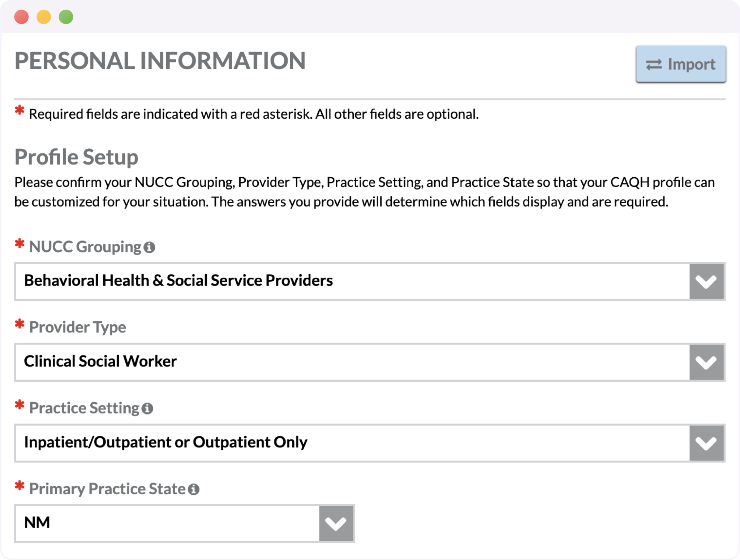
Task: Open the Primary Practice State dropdown arrow
Action: coord(336,523)
